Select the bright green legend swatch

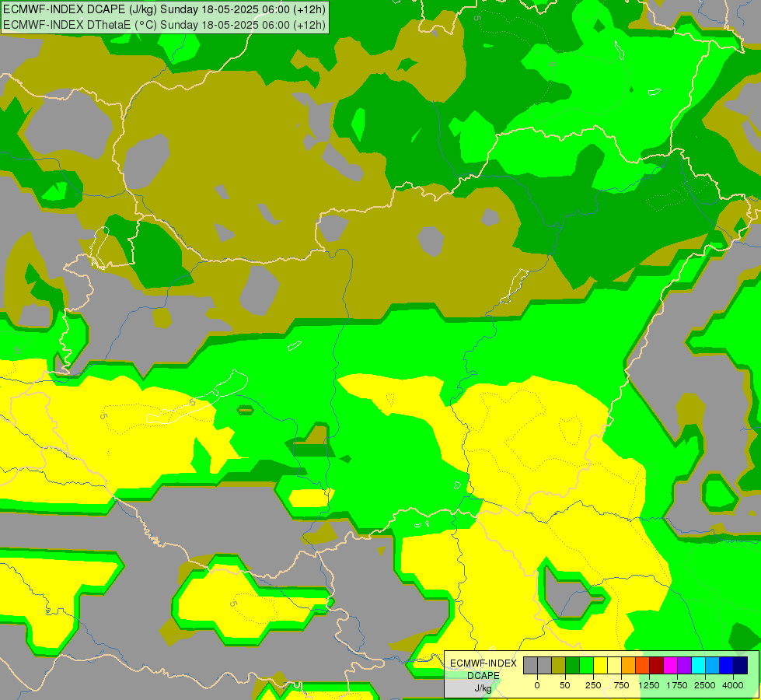[x=586, y=666]
